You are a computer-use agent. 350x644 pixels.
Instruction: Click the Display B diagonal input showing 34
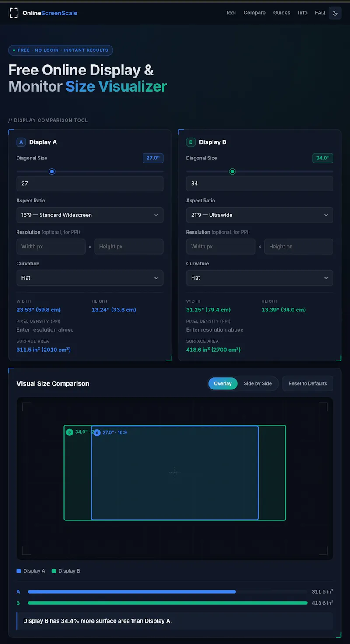[x=259, y=184]
